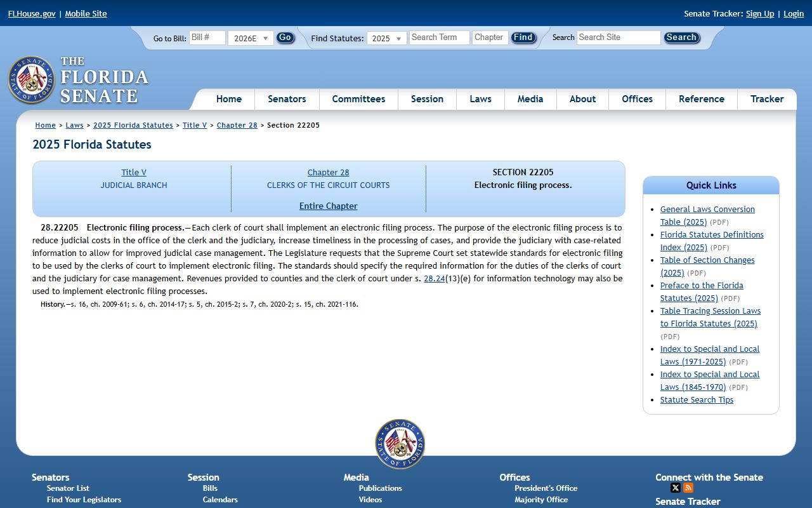Go to the Home navigation tab
The width and height of the screenshot is (812, 508).
pyautogui.click(x=228, y=99)
